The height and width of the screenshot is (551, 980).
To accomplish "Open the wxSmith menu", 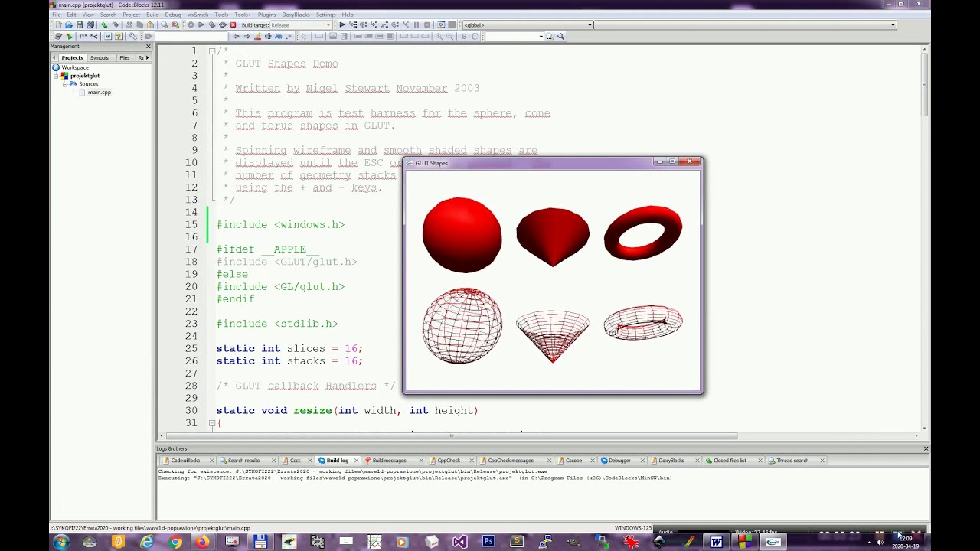I will click(x=198, y=15).
